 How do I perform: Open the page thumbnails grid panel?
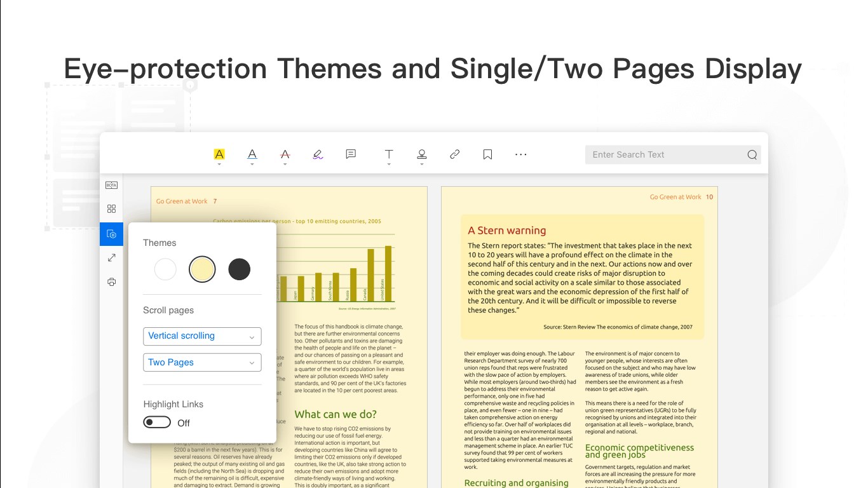pos(112,208)
